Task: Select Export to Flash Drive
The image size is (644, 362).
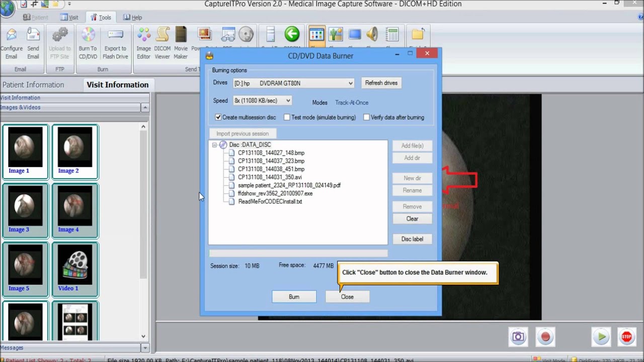Action: click(116, 44)
